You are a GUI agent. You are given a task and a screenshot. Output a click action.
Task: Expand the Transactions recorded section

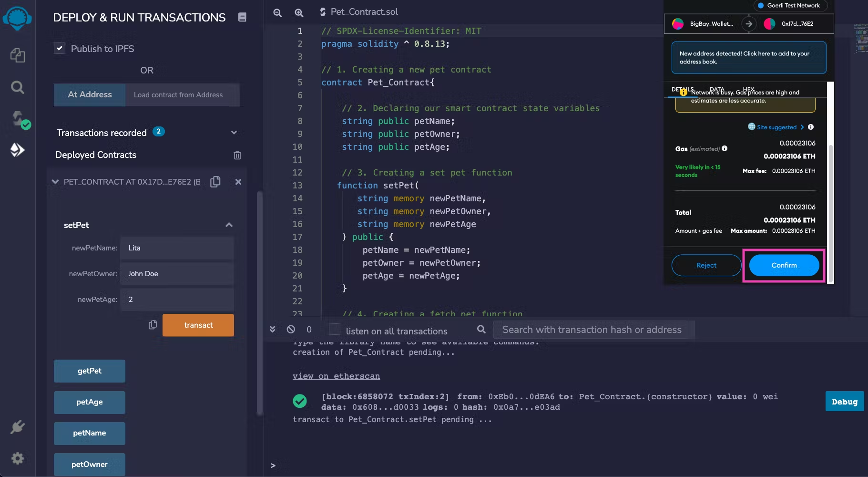tap(234, 133)
